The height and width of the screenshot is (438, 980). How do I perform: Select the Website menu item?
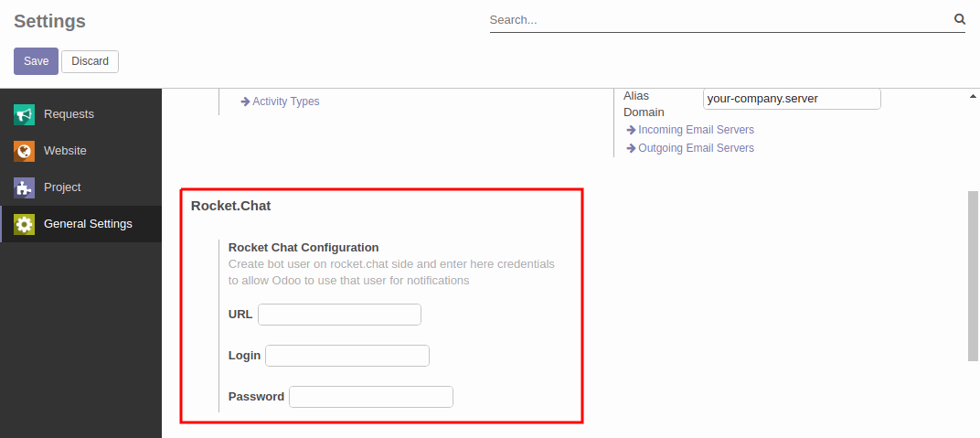tap(80, 151)
